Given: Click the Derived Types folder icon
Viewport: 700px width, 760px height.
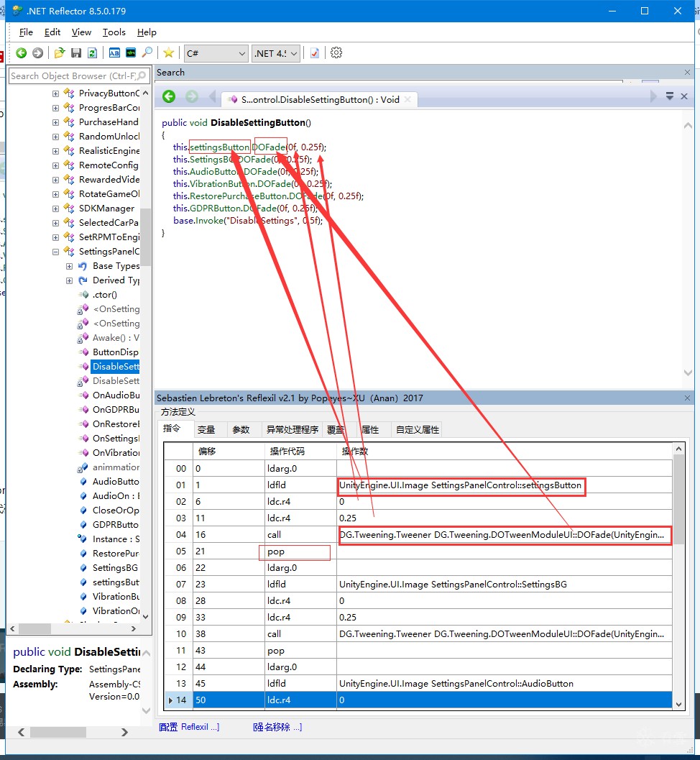Looking at the screenshot, I should (x=83, y=280).
